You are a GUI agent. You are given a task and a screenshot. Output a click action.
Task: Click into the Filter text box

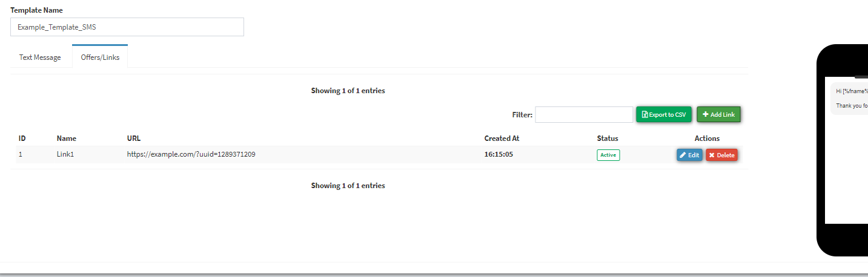click(584, 114)
